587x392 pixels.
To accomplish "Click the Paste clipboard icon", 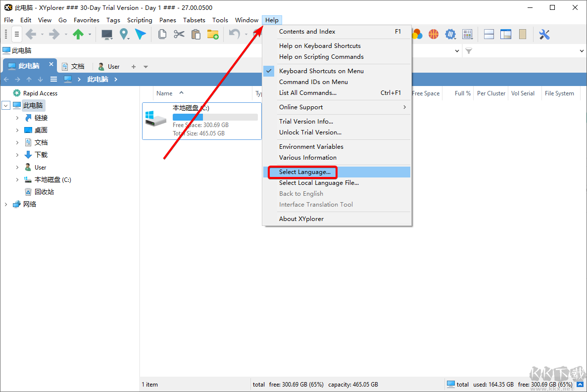I will [x=196, y=35].
